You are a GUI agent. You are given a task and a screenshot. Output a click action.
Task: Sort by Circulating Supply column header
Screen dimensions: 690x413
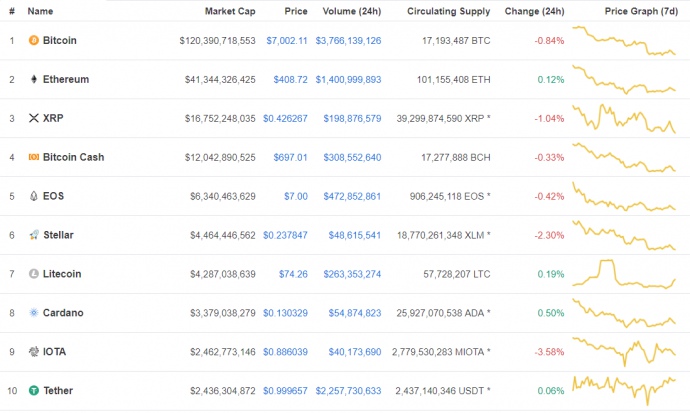pos(448,11)
